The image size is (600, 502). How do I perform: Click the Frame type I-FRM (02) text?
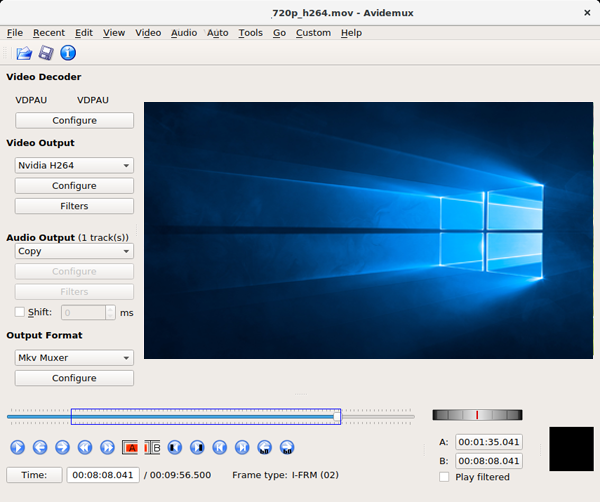coord(285,475)
